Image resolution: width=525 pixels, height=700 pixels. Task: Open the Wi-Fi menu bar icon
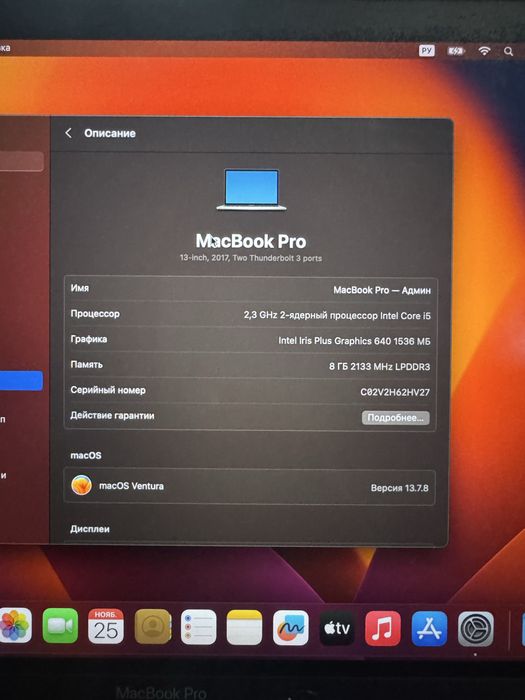pyautogui.click(x=484, y=51)
